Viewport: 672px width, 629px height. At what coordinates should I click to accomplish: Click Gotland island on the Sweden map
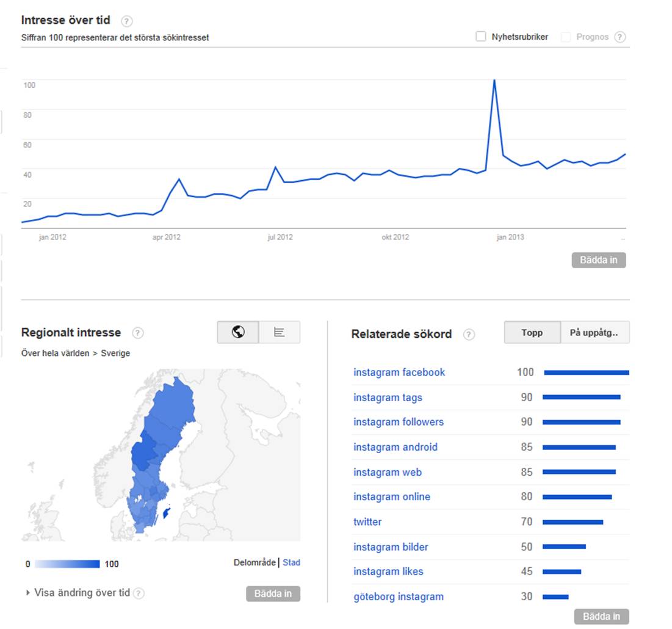click(x=167, y=512)
